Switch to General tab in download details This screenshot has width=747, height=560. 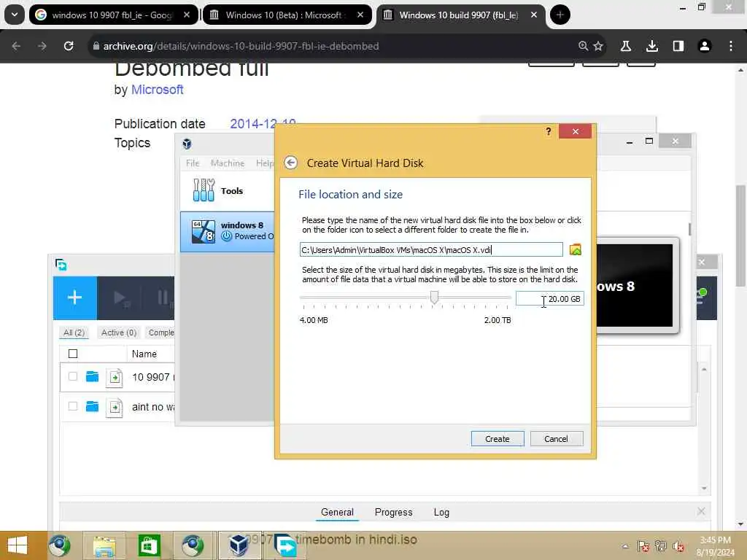[337, 513]
